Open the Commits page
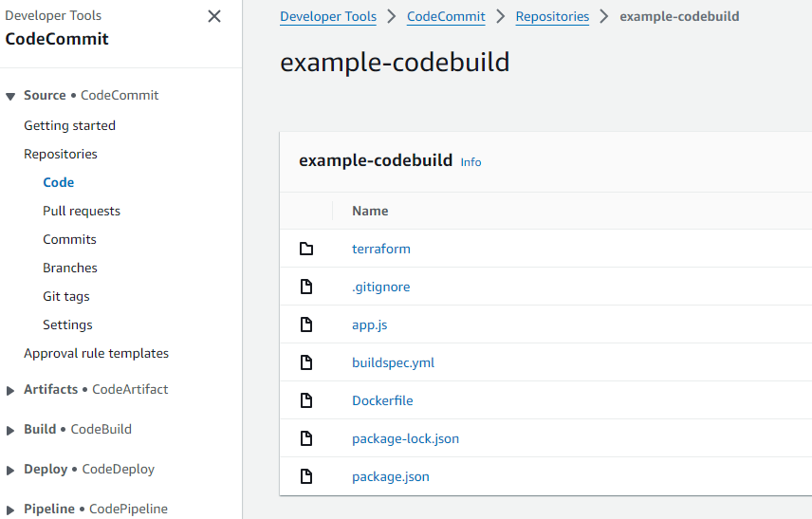Screen dimensions: 812x519 click(69, 239)
